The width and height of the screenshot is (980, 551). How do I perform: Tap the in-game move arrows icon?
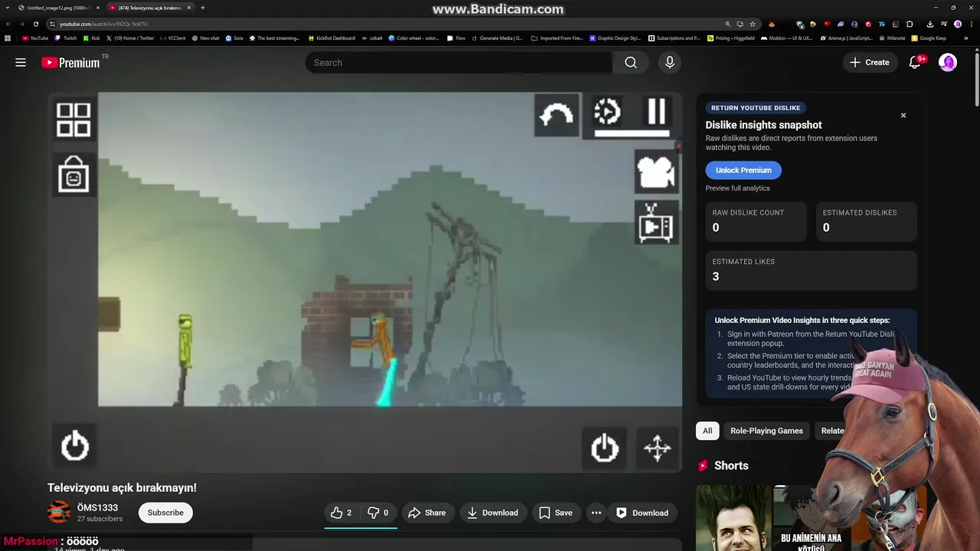657,448
